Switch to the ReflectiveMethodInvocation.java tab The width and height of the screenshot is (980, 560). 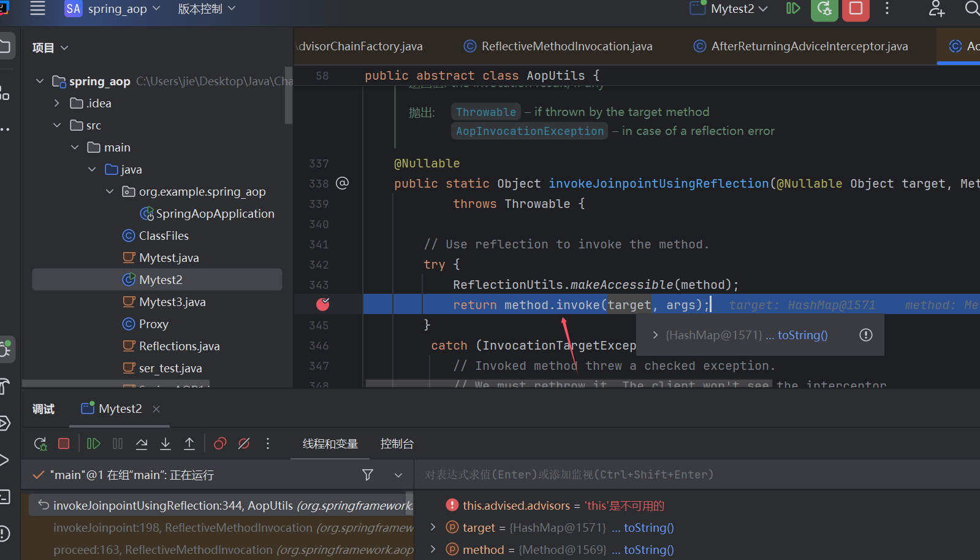click(x=558, y=46)
